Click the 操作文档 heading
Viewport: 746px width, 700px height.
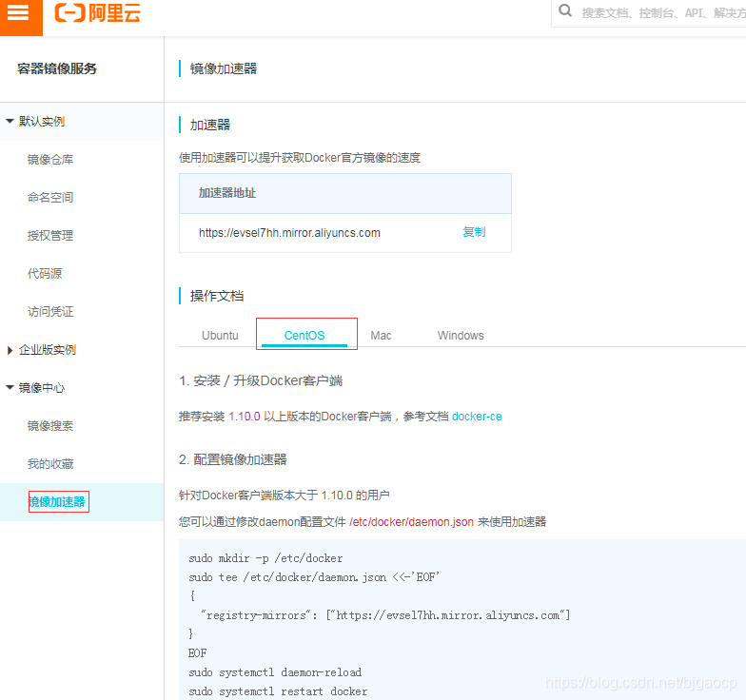tap(217, 297)
